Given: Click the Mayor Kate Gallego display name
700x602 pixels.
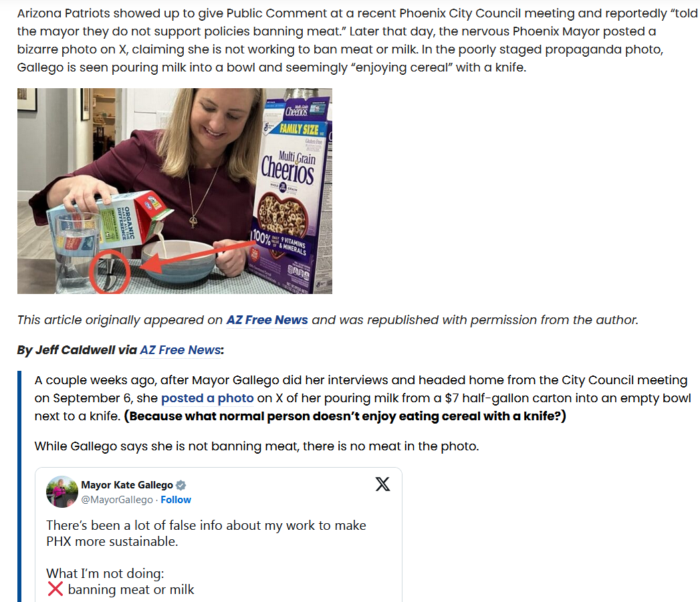Looking at the screenshot, I should [x=127, y=485].
